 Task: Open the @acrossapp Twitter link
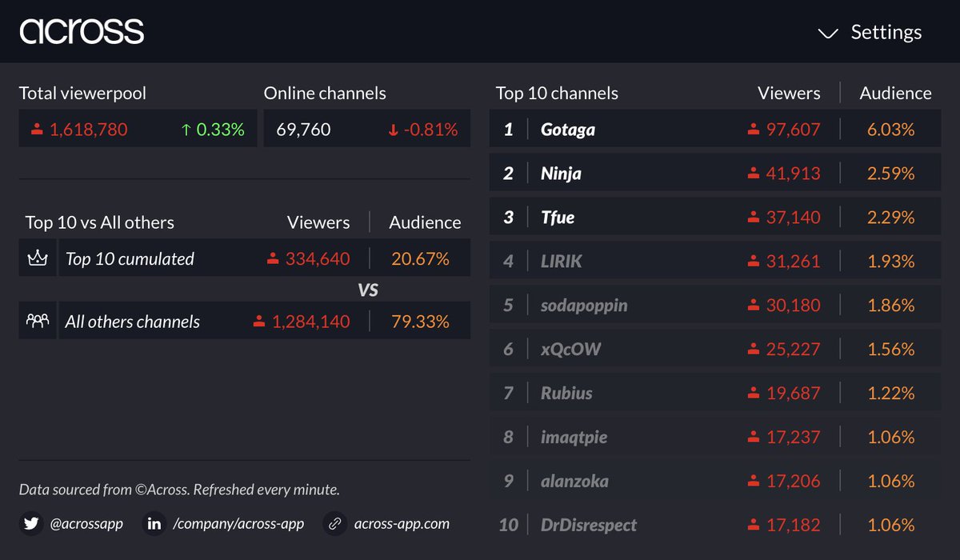pos(86,524)
